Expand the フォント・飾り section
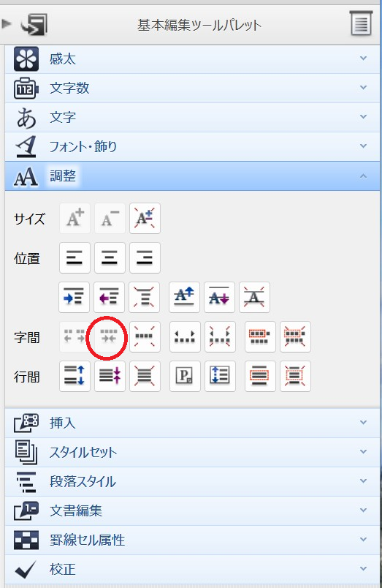The width and height of the screenshot is (382, 588). pyautogui.click(x=193, y=146)
